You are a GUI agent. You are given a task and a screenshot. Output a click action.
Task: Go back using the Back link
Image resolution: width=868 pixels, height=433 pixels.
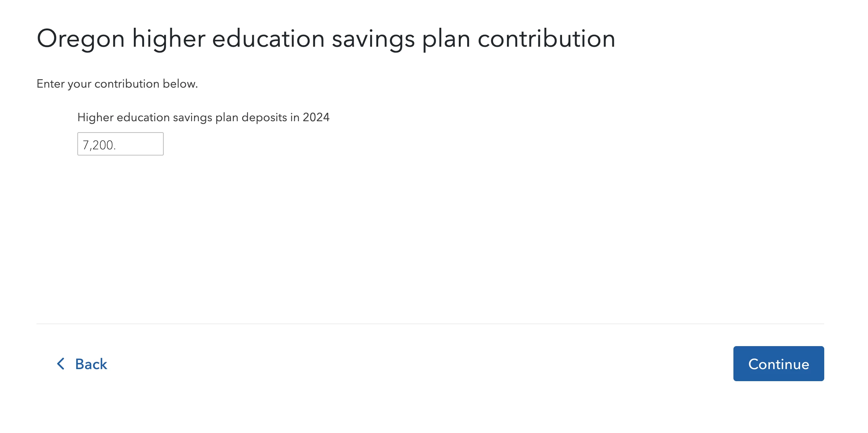[x=82, y=364]
